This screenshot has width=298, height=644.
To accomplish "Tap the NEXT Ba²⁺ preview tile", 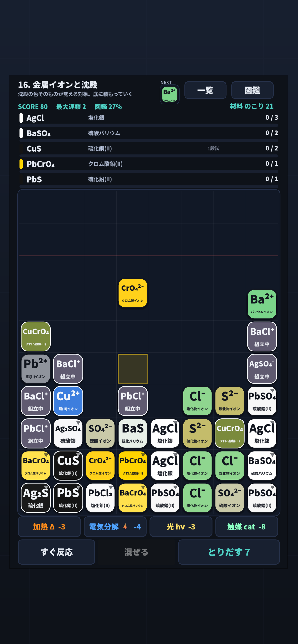I will click(170, 94).
